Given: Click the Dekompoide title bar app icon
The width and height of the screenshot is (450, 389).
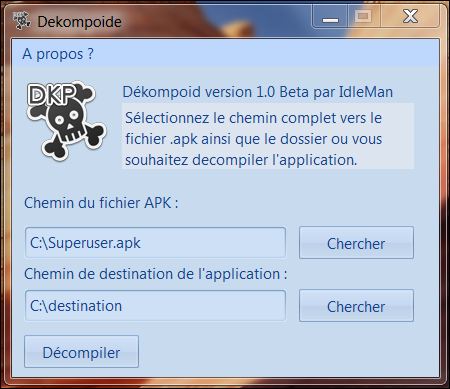Looking at the screenshot, I should pyautogui.click(x=22, y=21).
